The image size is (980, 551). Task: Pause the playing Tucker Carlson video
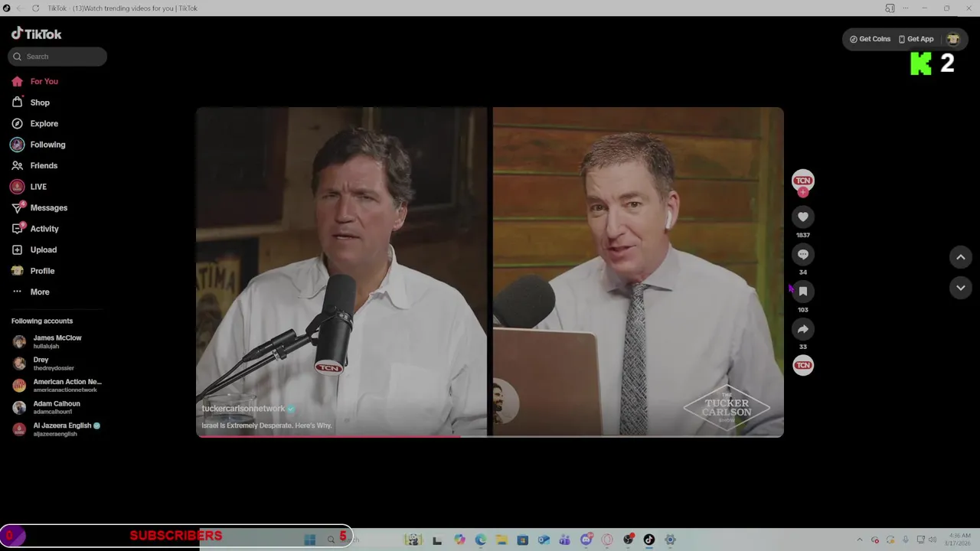(490, 272)
